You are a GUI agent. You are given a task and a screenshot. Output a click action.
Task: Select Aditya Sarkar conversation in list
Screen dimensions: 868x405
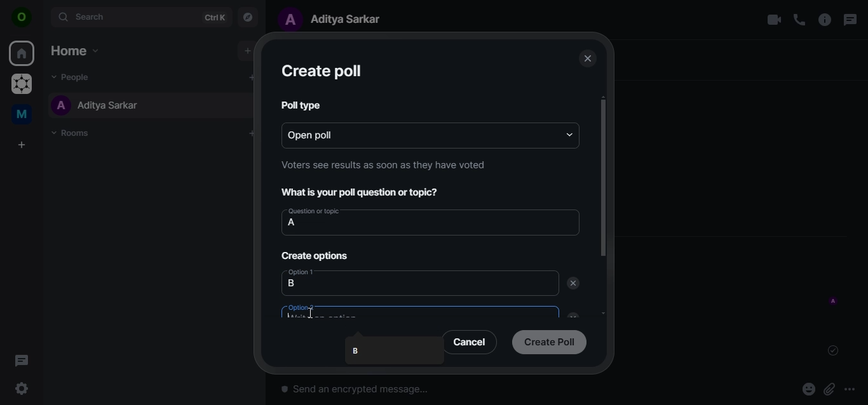pyautogui.click(x=108, y=106)
